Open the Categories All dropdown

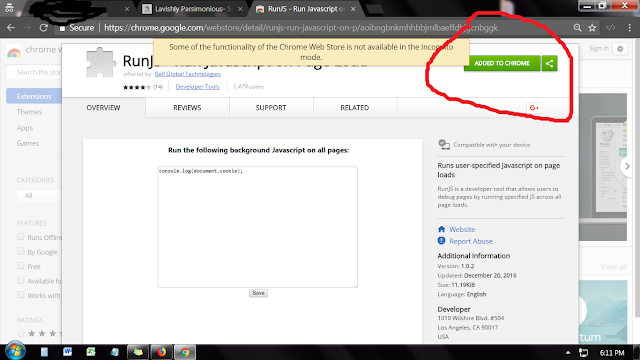pyautogui.click(x=39, y=196)
